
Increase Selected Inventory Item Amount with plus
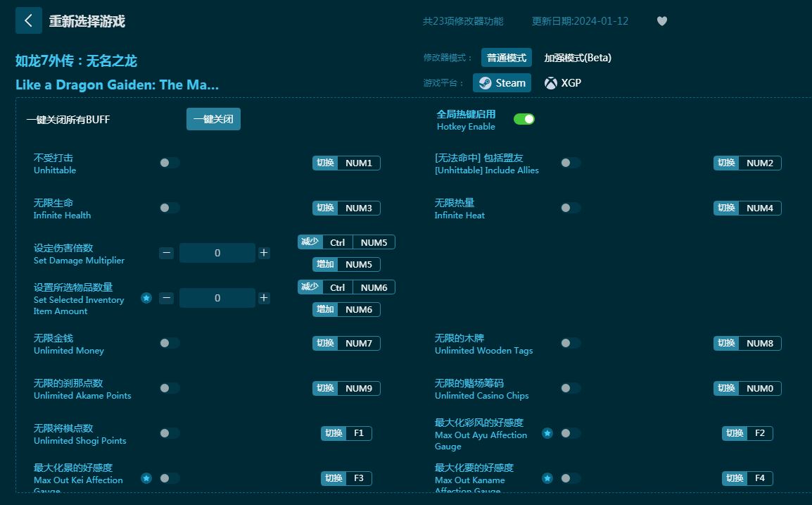264,298
